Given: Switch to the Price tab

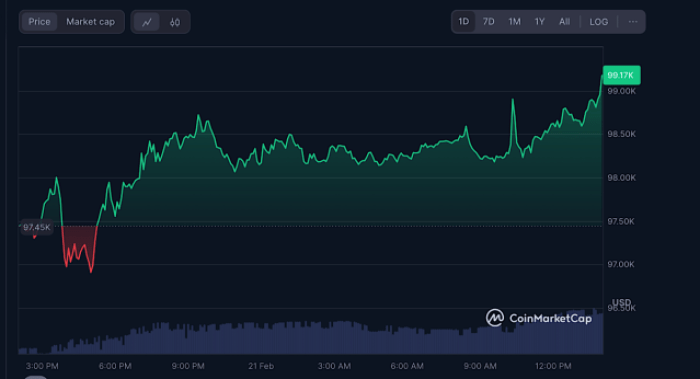Looking at the screenshot, I should pyautogui.click(x=39, y=22).
